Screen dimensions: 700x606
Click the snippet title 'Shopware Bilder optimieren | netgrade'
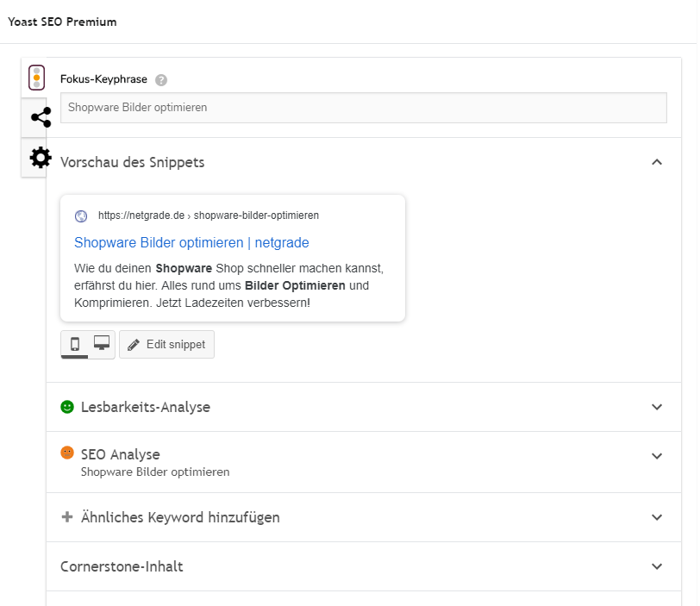[191, 242]
